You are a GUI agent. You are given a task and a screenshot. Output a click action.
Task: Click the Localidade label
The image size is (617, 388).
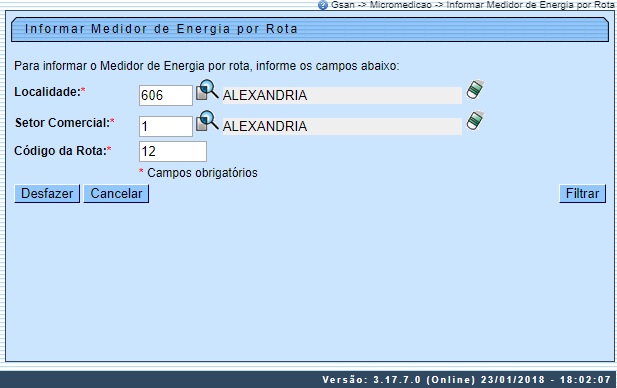click(50, 92)
